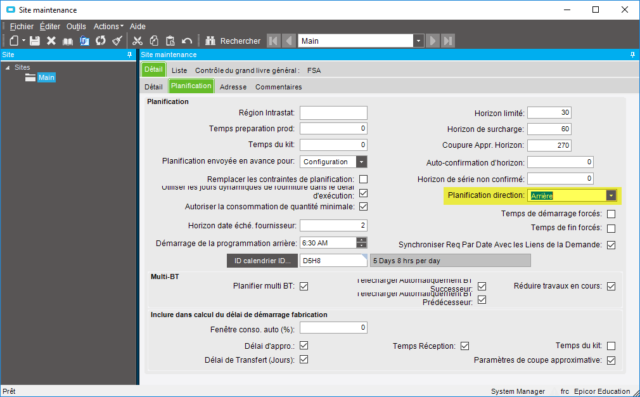This screenshot has width=640, height=397.
Task: Click the blue Outlook-style attachment icon
Action: (84, 41)
